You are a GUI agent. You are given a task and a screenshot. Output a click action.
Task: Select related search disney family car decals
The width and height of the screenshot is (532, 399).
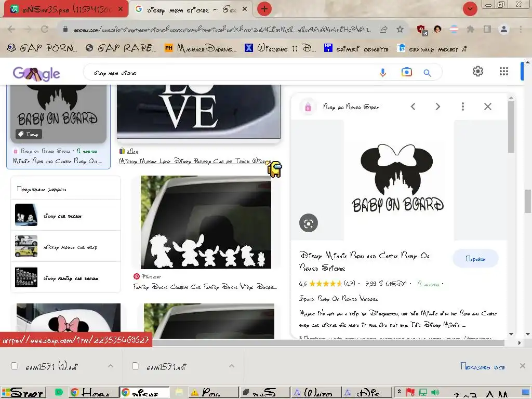(x=65, y=277)
